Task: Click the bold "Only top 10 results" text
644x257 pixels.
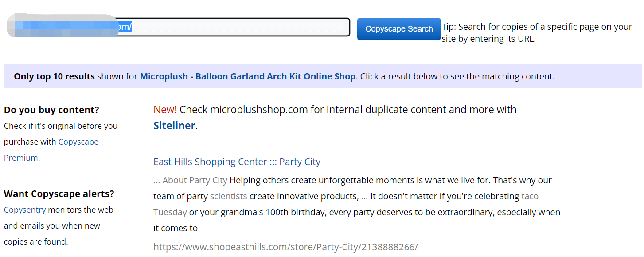Action: tap(54, 76)
